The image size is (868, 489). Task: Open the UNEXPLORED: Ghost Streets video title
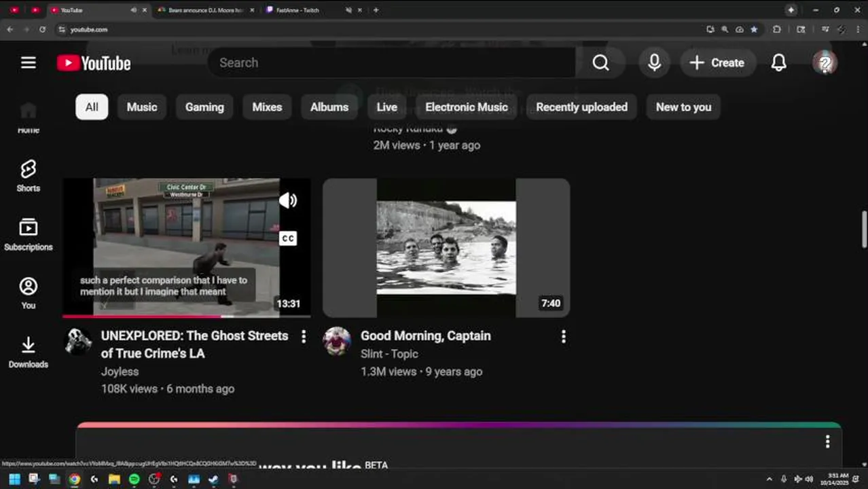click(x=194, y=344)
